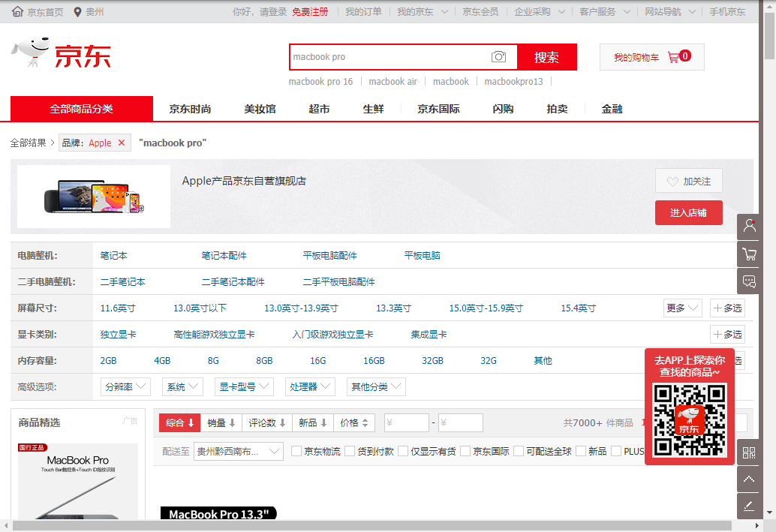This screenshot has height=532, width=776.
Task: Tick the 京东物流 checkbox
Action: (x=296, y=451)
